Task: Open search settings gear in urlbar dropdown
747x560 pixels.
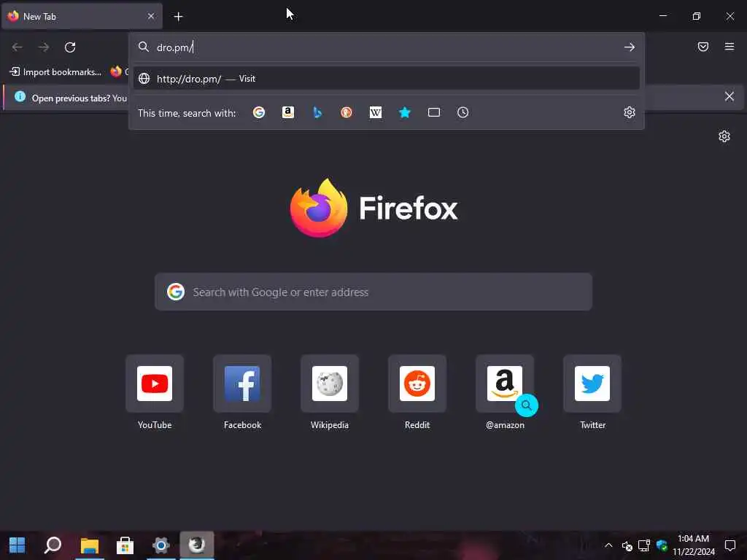Action: [x=630, y=112]
